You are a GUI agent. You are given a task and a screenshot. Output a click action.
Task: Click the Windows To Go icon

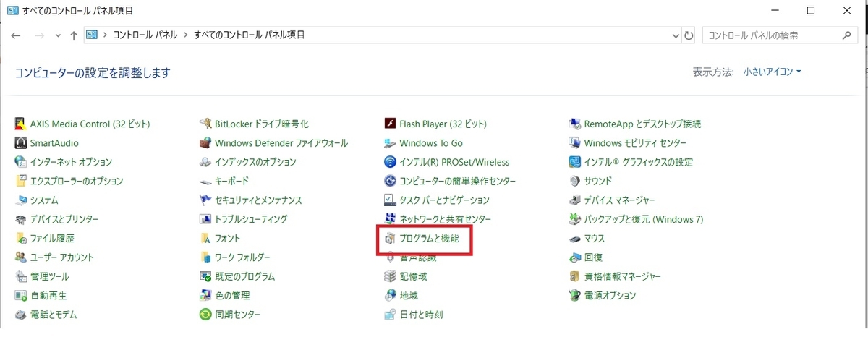[390, 143]
